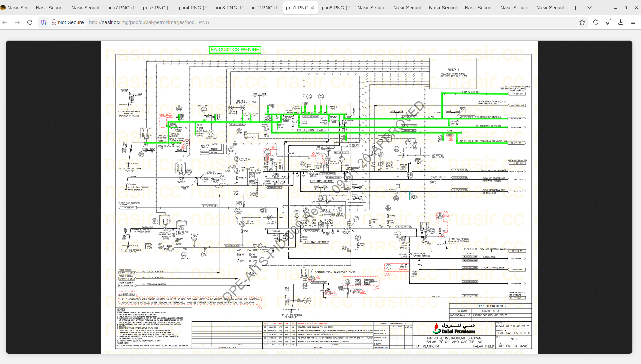
Task: Reload the current page
Action: coord(30,22)
